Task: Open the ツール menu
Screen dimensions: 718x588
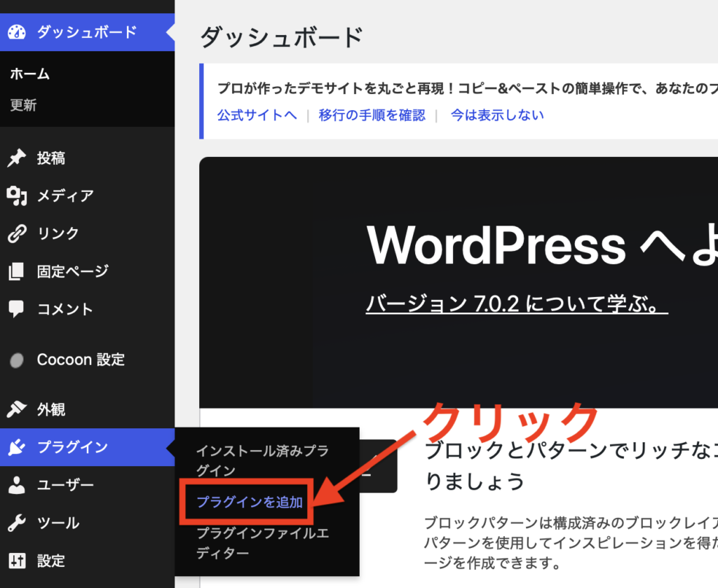Action: 87,523
